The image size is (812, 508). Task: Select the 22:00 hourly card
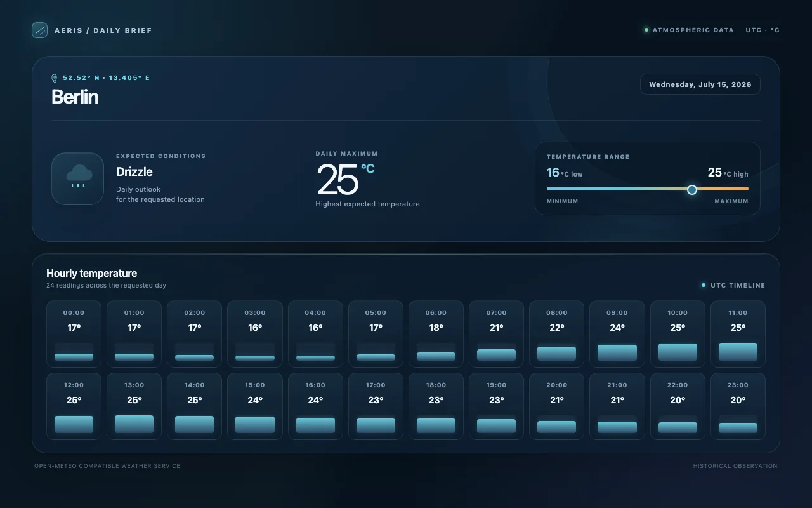pos(678,406)
